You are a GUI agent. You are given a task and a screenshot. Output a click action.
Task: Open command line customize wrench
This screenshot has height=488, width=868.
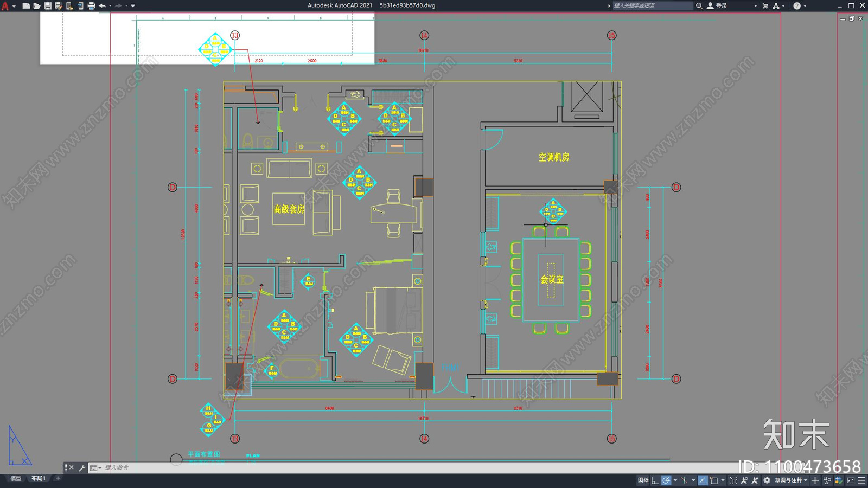click(82, 467)
